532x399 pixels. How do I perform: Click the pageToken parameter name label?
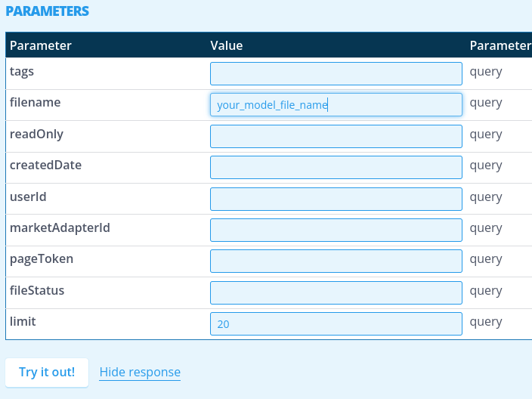[42, 258]
